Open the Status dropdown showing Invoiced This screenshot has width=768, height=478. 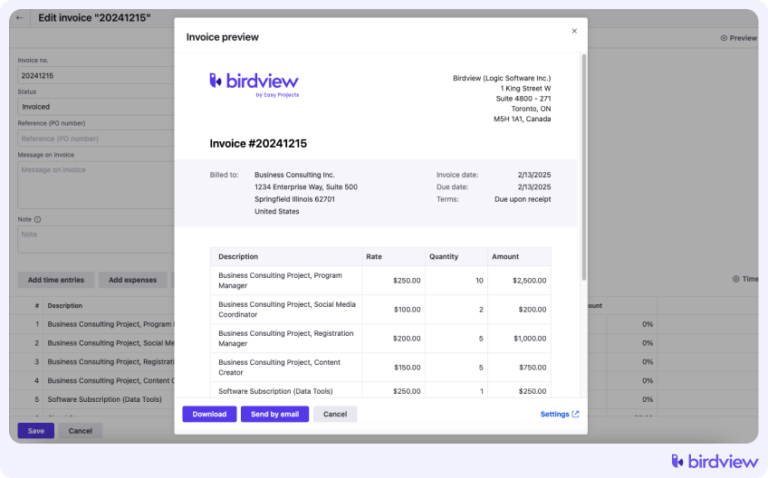tap(96, 107)
